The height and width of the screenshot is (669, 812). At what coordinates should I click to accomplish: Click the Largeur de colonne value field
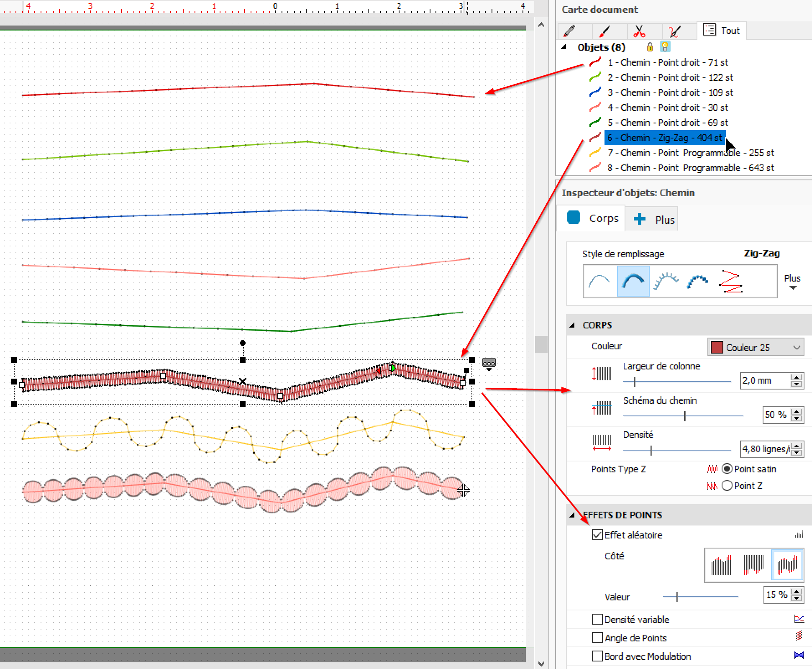pyautogui.click(x=764, y=381)
